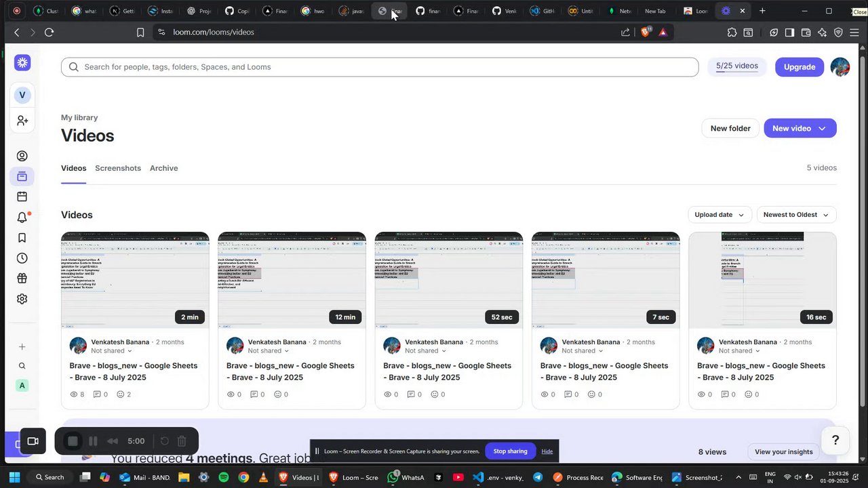The height and width of the screenshot is (488, 868).
Task: Click the Hide link on the sharing bar
Action: tap(547, 451)
